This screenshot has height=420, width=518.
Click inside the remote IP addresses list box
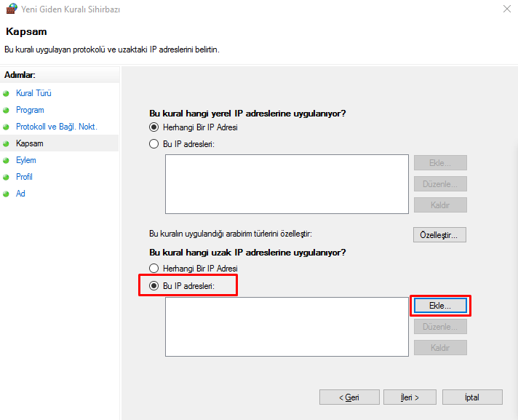point(287,326)
